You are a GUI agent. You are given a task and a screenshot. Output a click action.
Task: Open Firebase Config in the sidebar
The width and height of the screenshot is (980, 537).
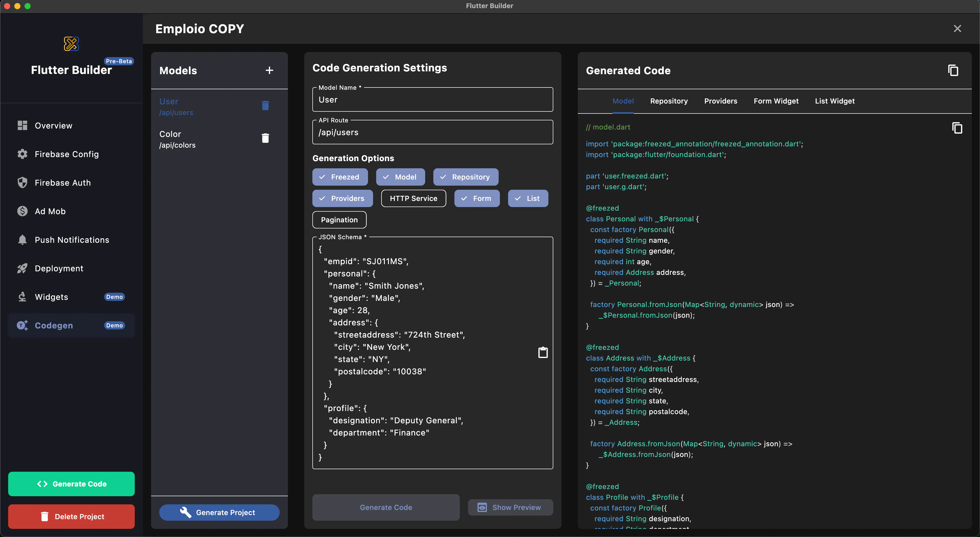point(71,154)
